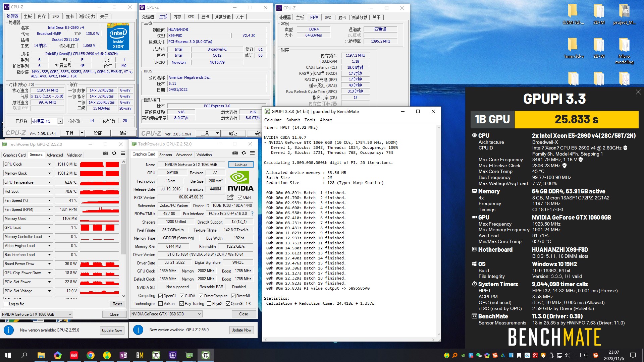The image size is (644, 362).
Task: Click camera icon in GPU-Z Graphics Card window
Action: point(235,153)
